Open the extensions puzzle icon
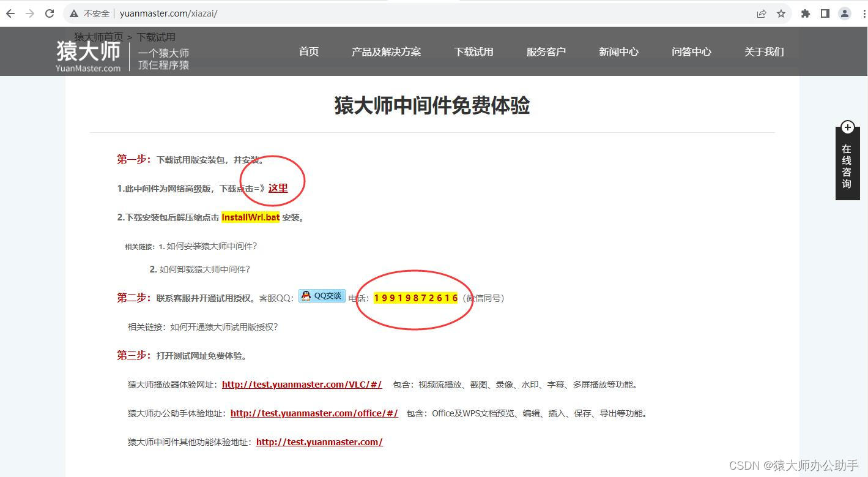The height and width of the screenshot is (477, 868). 806,13
